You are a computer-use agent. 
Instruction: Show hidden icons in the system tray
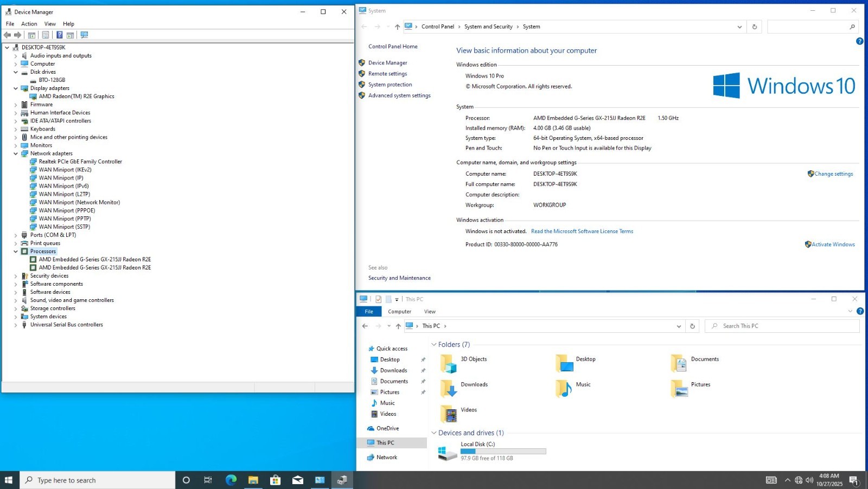pos(788,480)
